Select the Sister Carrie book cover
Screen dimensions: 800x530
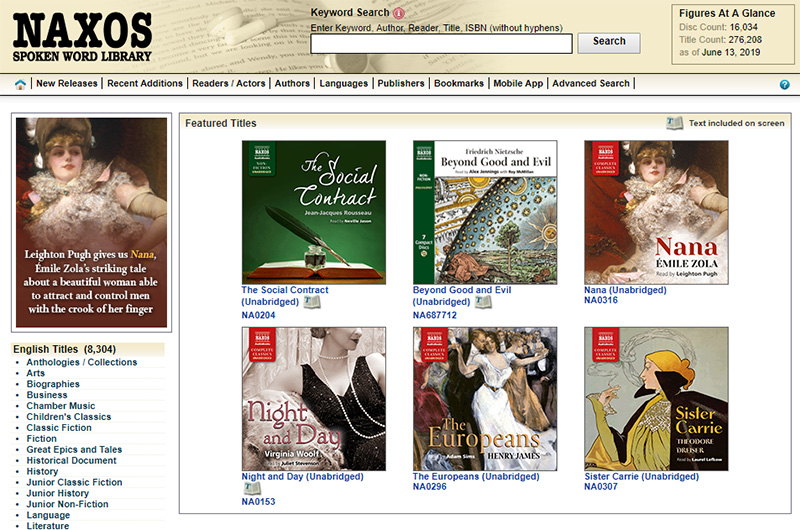pyautogui.click(x=656, y=398)
